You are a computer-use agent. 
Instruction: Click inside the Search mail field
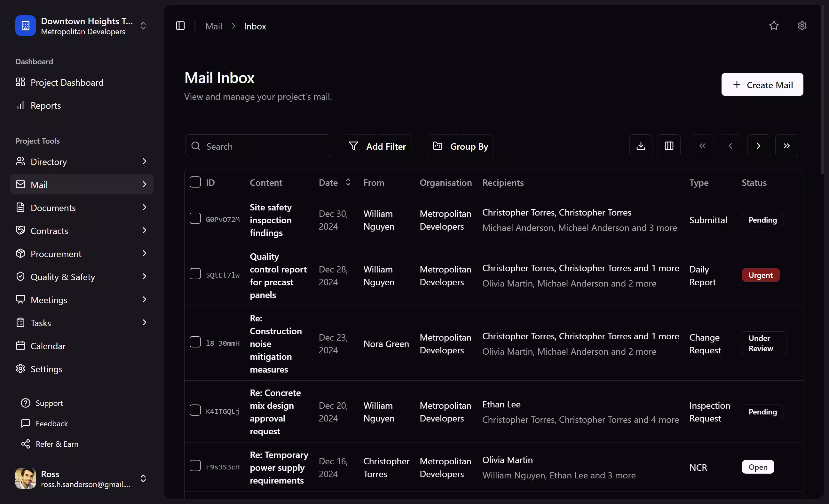258,146
